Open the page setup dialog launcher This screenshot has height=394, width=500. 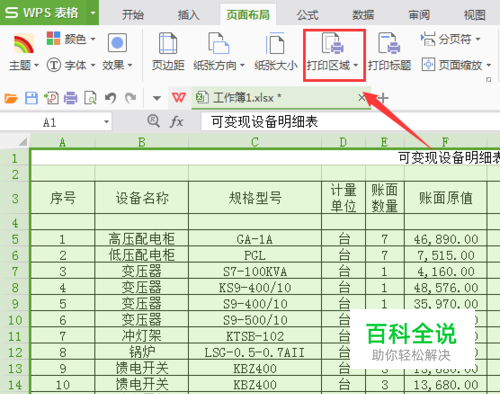488,79
